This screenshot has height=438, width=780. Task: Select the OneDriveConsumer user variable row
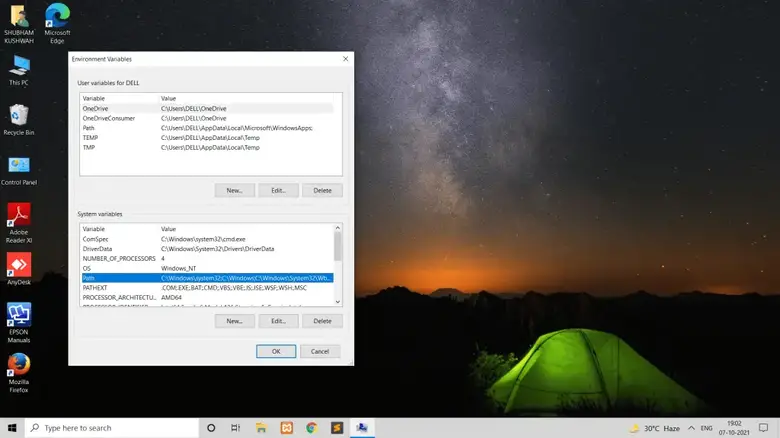point(207,118)
